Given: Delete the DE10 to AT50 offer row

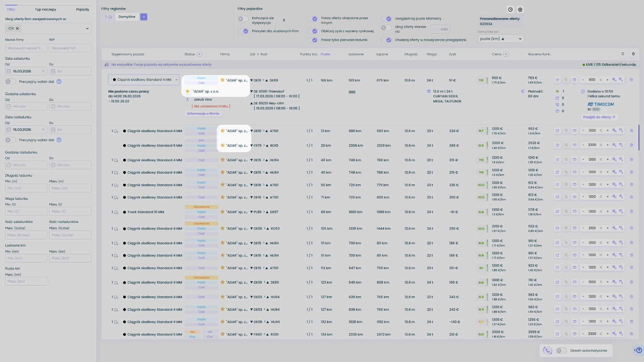Looking at the screenshot, I should tap(631, 131).
